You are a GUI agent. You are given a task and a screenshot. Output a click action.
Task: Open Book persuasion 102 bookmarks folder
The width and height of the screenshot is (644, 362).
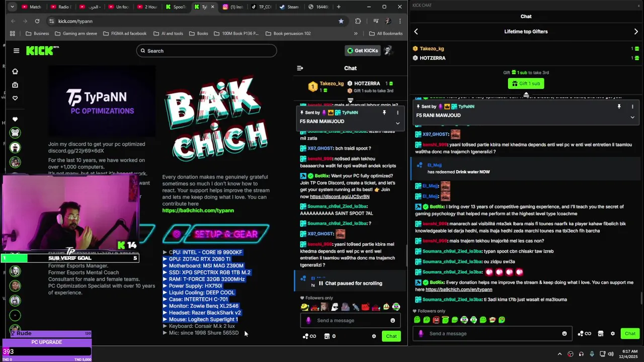(x=288, y=34)
